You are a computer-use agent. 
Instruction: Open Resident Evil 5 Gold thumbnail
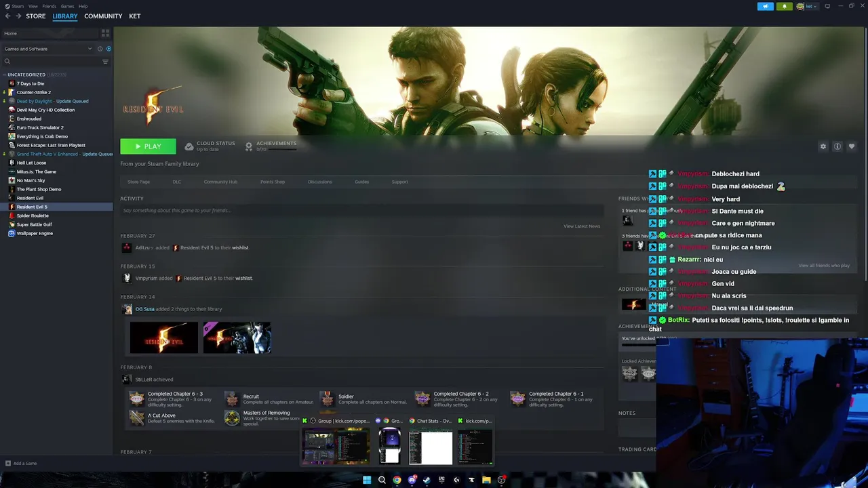(237, 338)
